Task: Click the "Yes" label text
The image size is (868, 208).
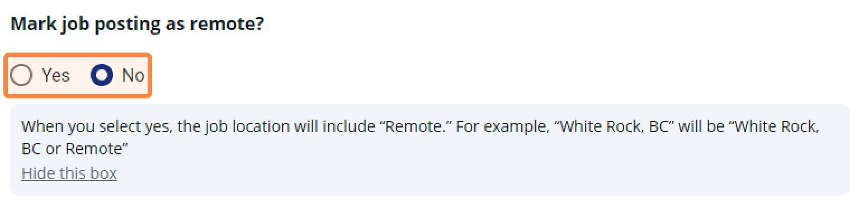Action: point(55,75)
